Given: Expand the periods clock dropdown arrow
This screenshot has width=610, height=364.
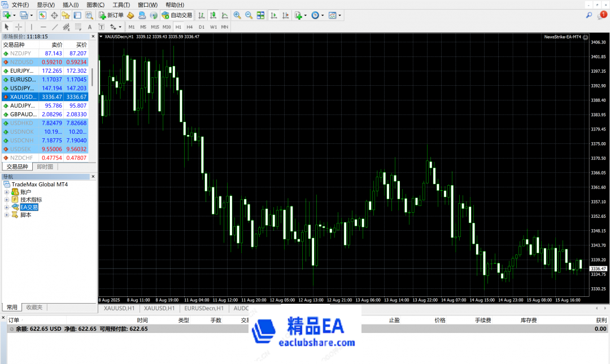Looking at the screenshot, I should click(x=323, y=16).
